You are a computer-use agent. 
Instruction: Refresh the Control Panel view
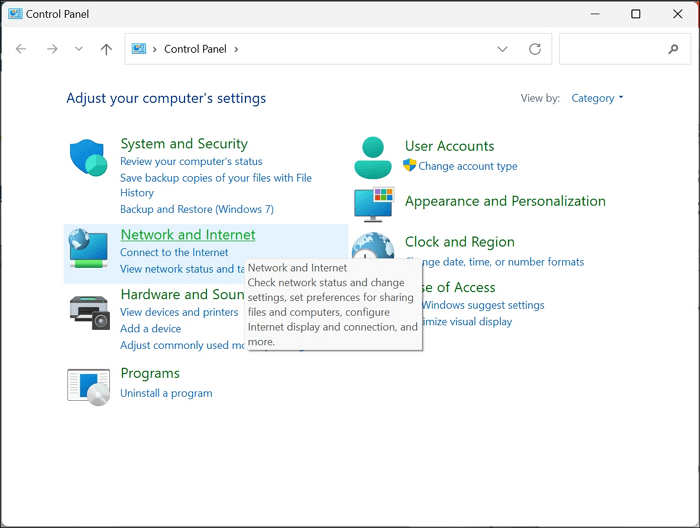535,49
